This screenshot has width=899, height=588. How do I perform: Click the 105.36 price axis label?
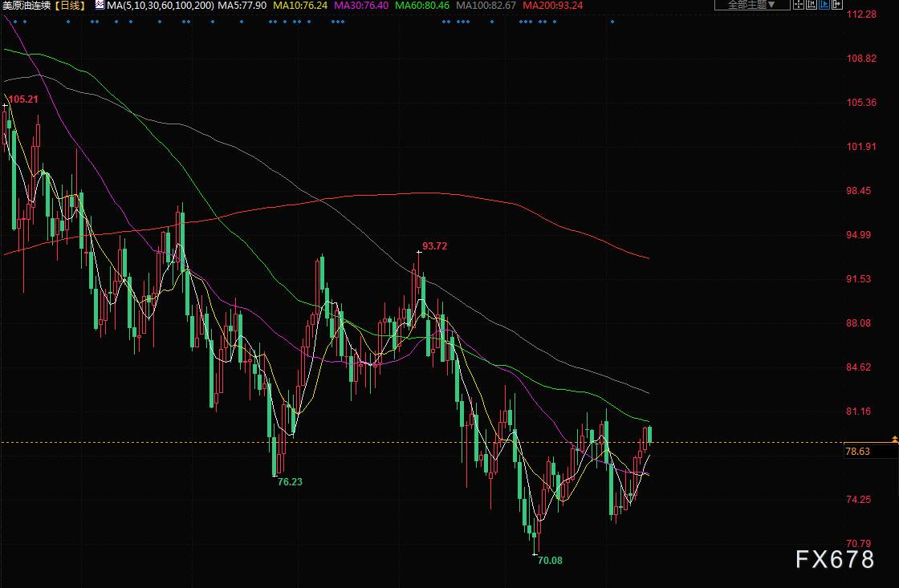(861, 103)
